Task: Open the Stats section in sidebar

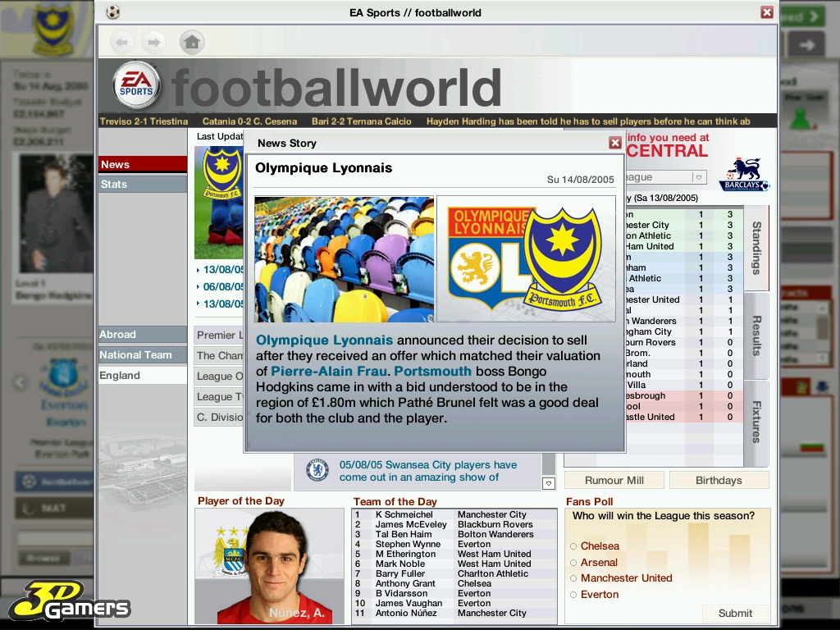Action: (142, 184)
